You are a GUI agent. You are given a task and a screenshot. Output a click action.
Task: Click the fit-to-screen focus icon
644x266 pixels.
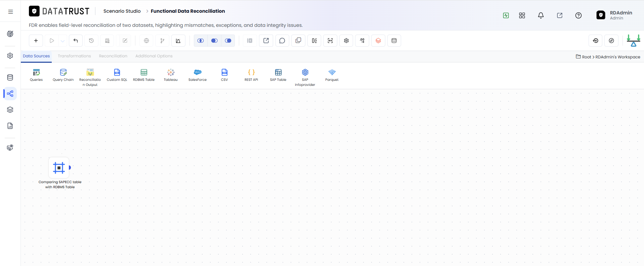click(330, 41)
